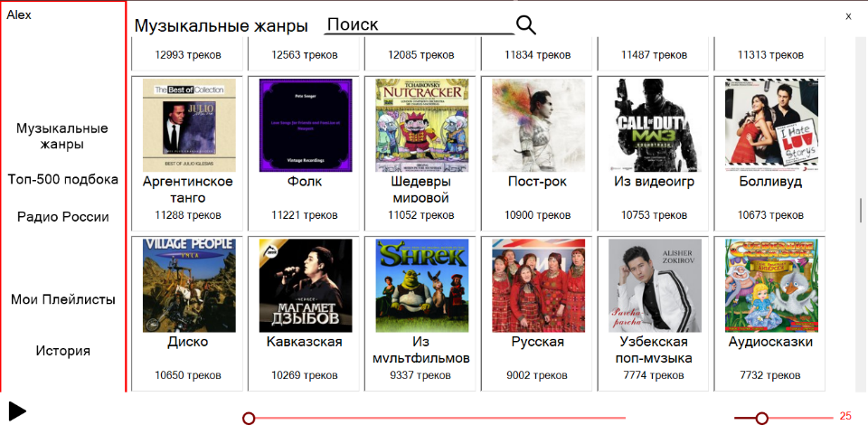
Task: Open the Пост-рок genre cover
Action: point(539,125)
